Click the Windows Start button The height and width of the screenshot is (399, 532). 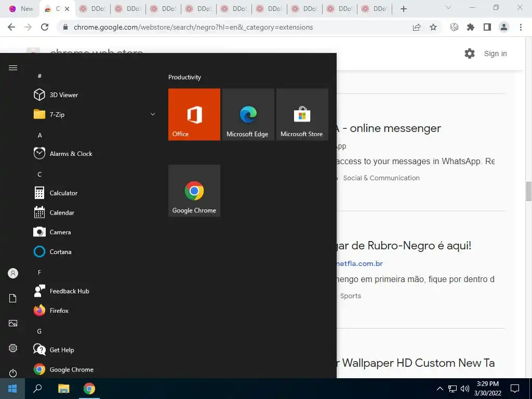[x=12, y=389]
